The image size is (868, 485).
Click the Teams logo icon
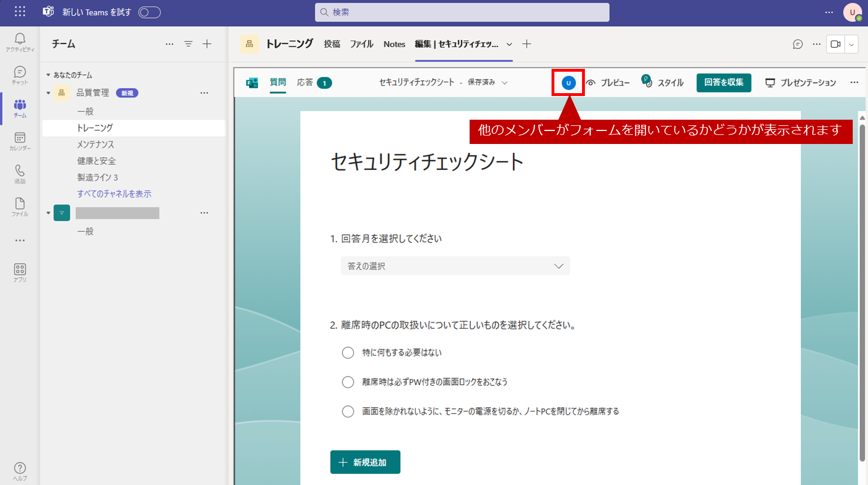49,12
